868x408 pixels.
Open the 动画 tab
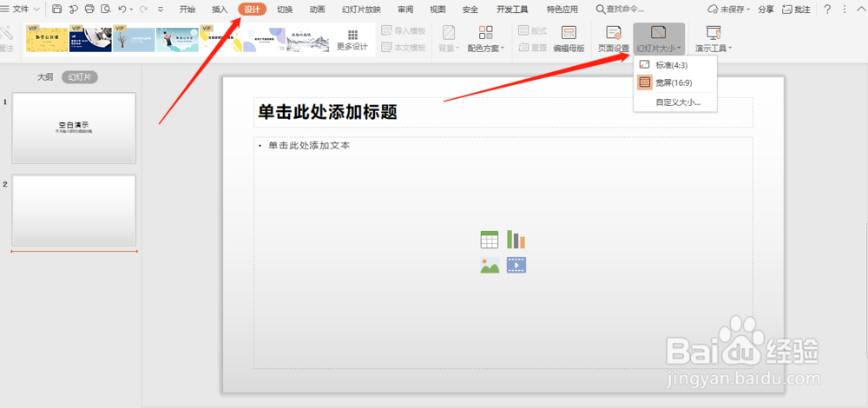(317, 10)
